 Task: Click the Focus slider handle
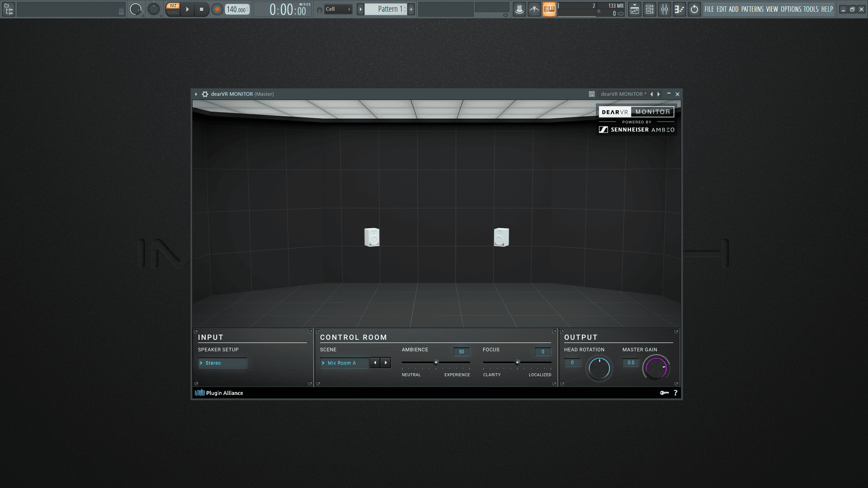tap(518, 362)
